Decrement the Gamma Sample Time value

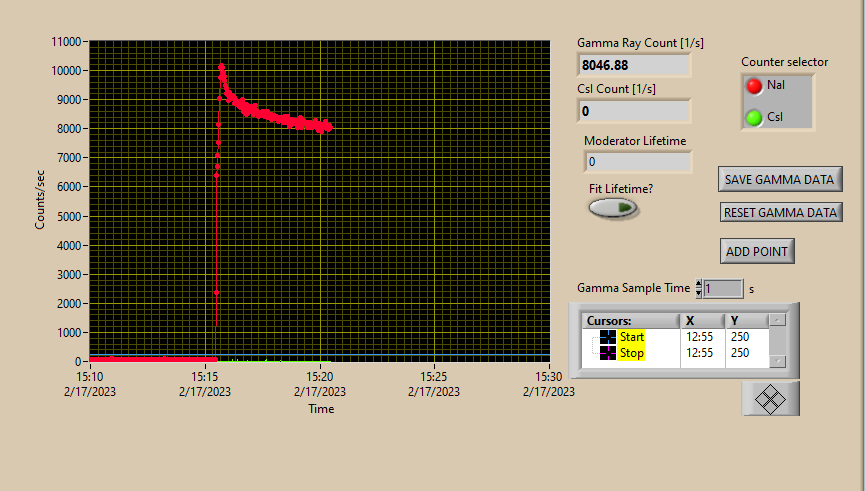(698, 293)
